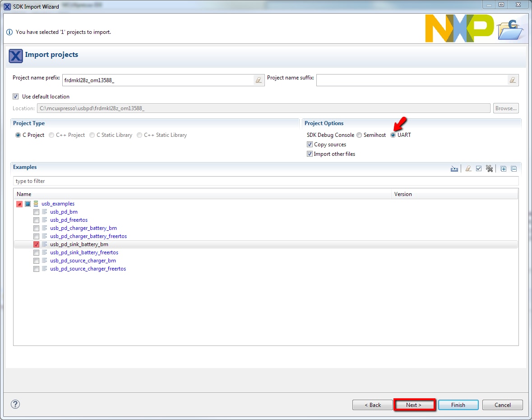Image resolution: width=532 pixels, height=420 pixels.
Task: Uncheck Use default location
Action: (x=16, y=96)
